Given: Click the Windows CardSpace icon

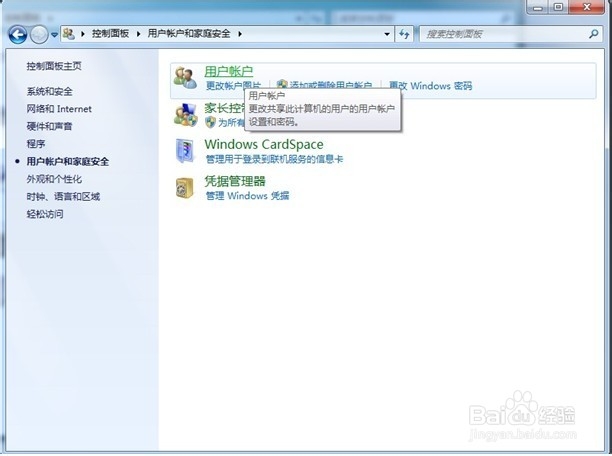Looking at the screenshot, I should 185,151.
